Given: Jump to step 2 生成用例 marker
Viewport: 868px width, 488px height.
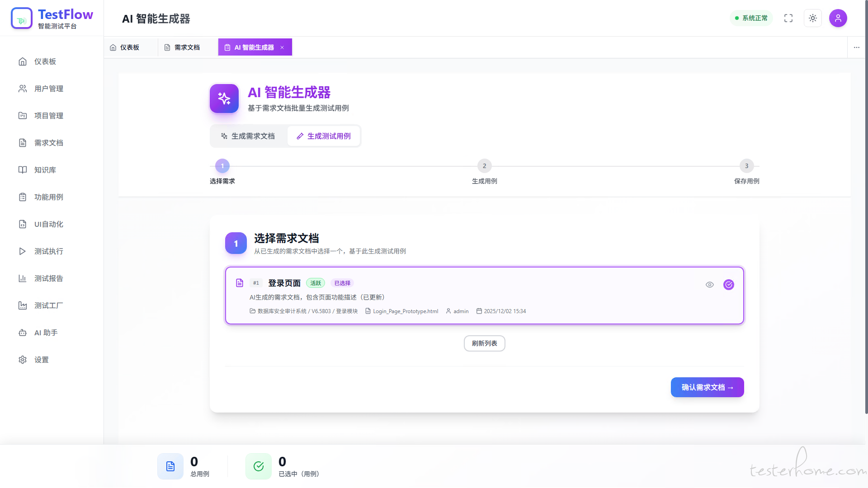Looking at the screenshot, I should point(484,166).
